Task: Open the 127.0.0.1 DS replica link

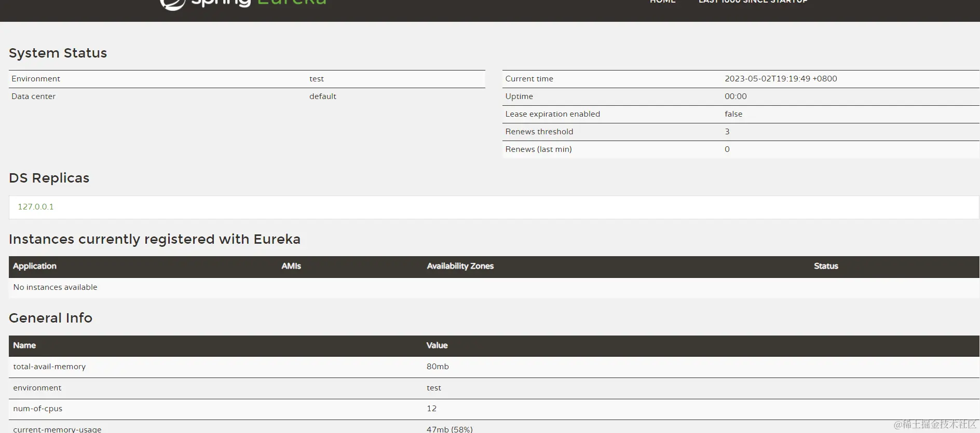Action: 36,206
